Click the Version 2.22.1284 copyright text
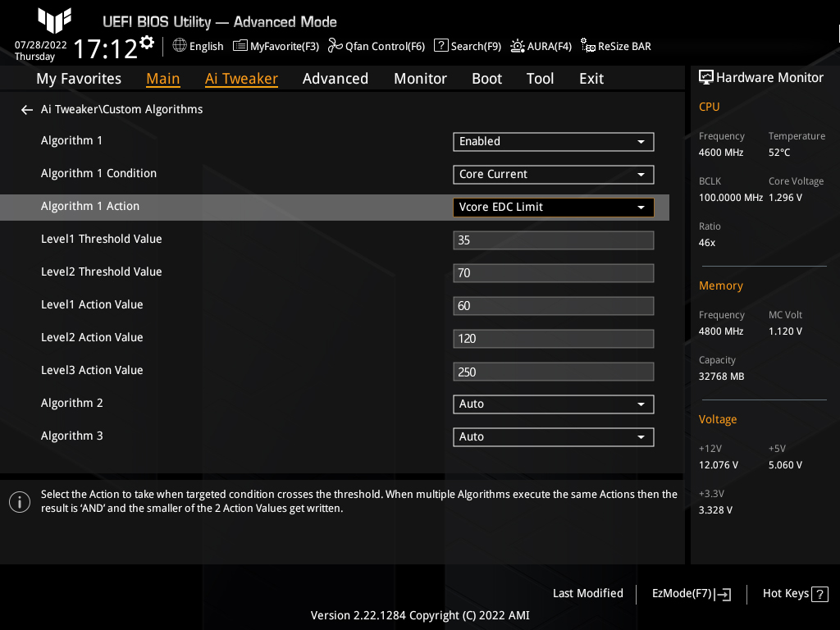 pyautogui.click(x=420, y=615)
